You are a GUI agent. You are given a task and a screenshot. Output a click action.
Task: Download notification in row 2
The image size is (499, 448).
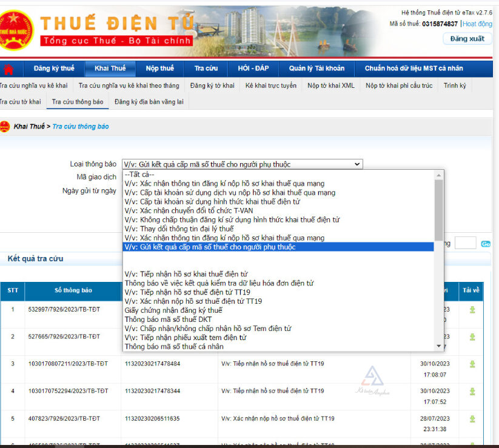472,336
